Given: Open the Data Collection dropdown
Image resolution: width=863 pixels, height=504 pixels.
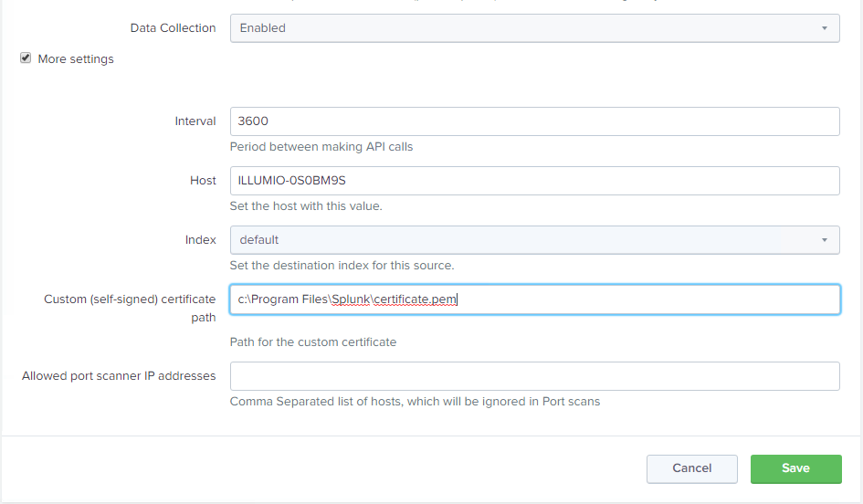Looking at the screenshot, I should click(x=534, y=28).
